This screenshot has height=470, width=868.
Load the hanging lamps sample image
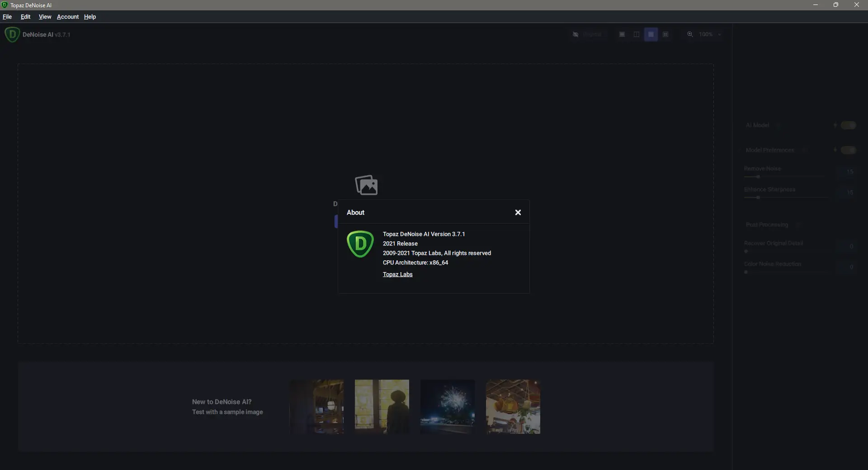513,407
